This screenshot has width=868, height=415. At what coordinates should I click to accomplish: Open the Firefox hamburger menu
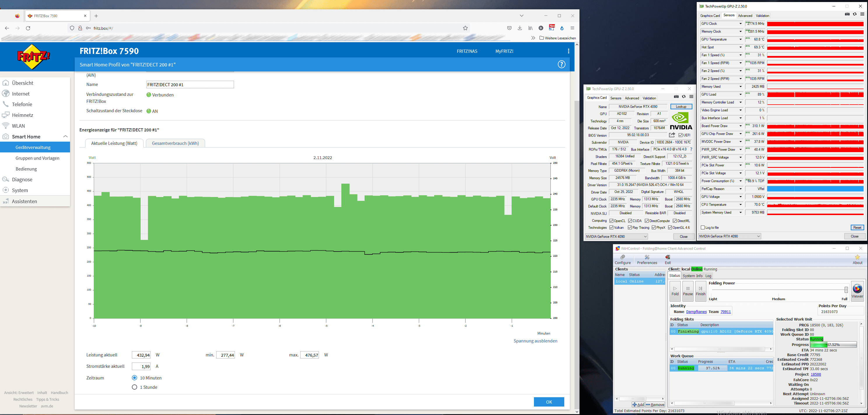572,28
